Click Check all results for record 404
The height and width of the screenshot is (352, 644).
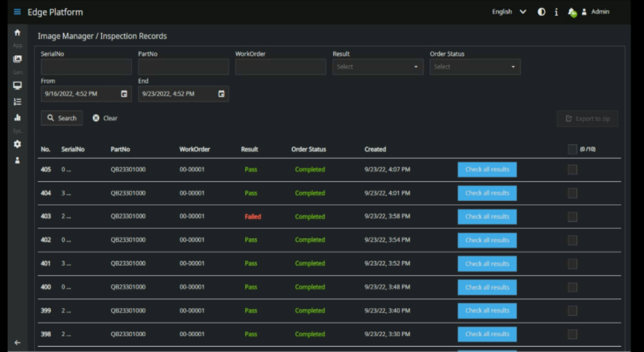click(x=487, y=193)
